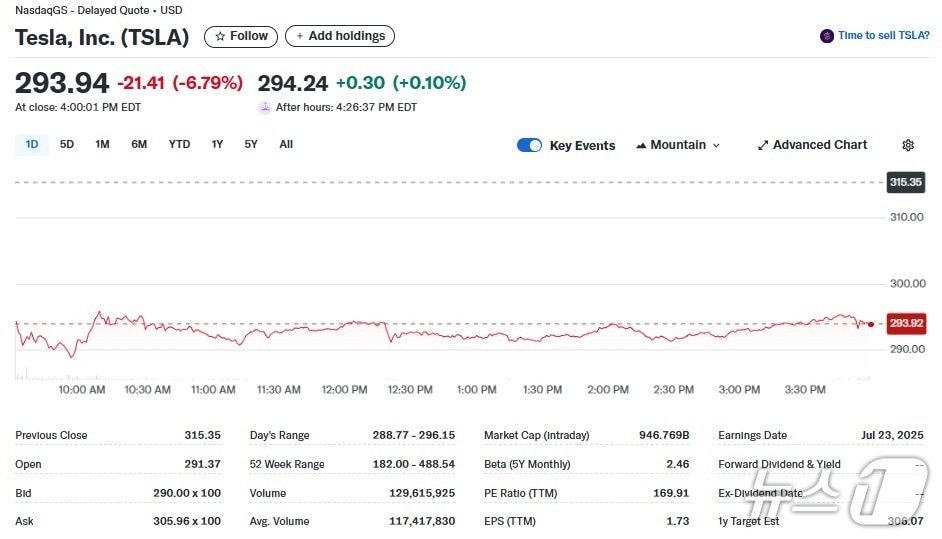Click the after hours moon icon

click(265, 107)
